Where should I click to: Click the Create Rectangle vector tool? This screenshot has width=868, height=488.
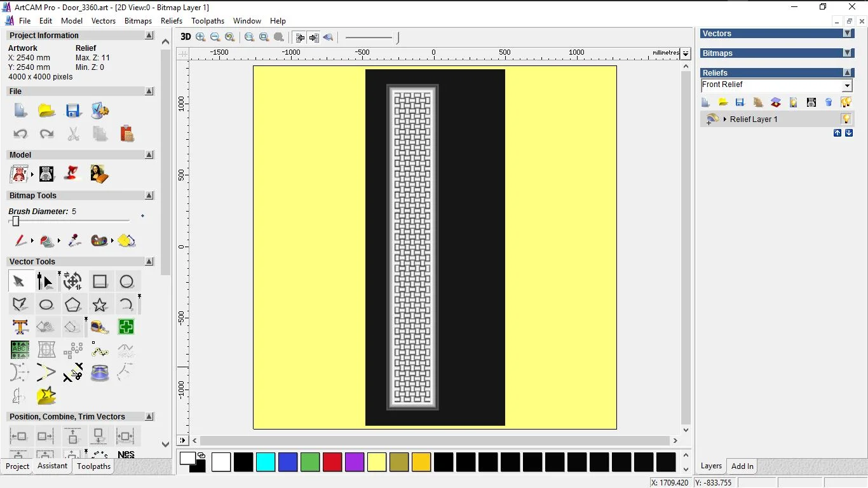100,281
